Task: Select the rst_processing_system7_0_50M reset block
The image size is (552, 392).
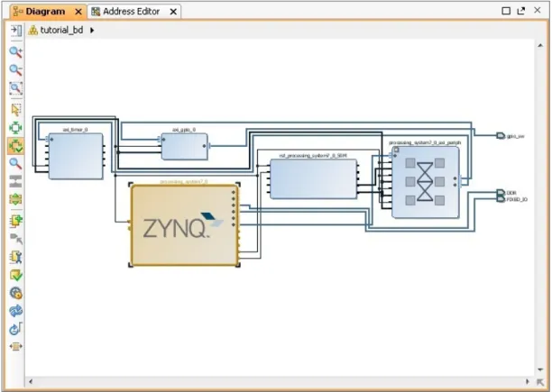Action: (313, 178)
